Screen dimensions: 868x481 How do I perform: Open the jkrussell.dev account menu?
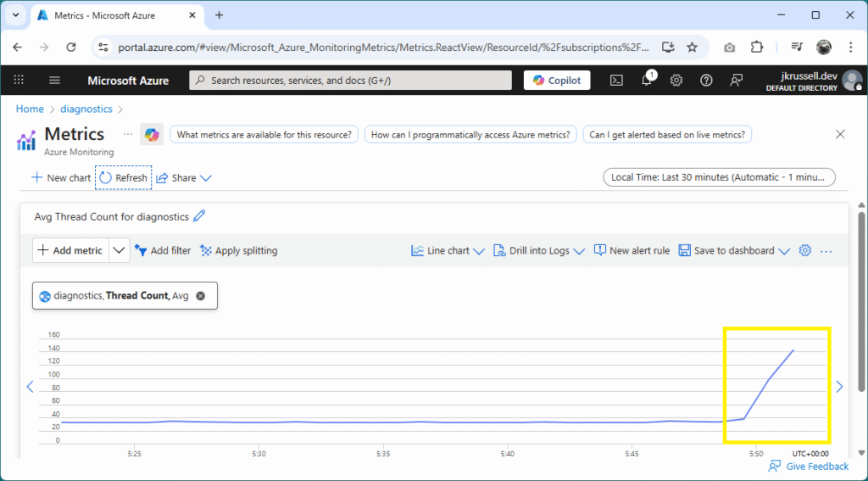814,81
